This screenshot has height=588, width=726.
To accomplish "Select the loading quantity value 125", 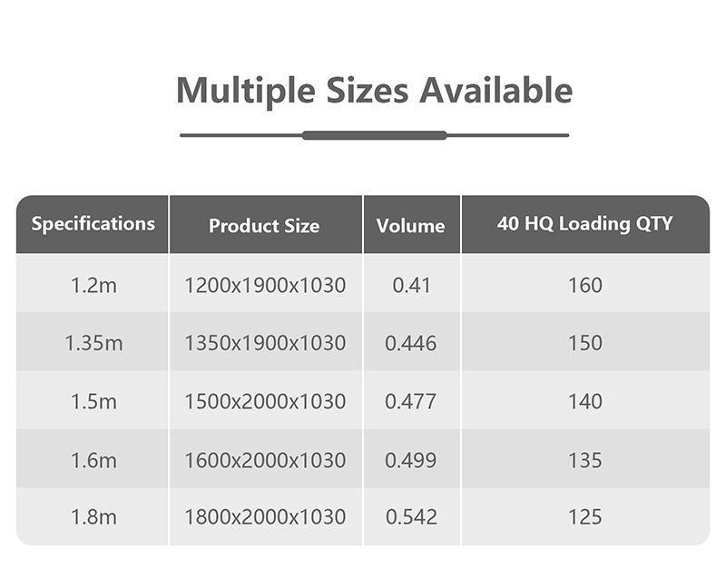I will pos(585,517).
